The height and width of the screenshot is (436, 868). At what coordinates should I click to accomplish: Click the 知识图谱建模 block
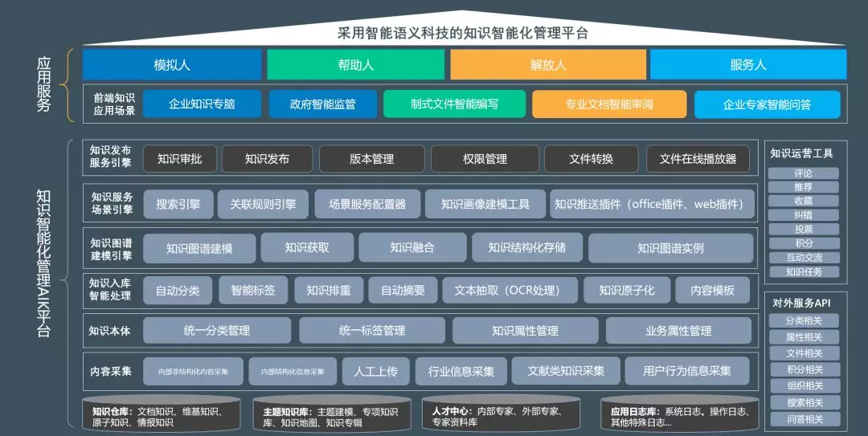coord(199,248)
